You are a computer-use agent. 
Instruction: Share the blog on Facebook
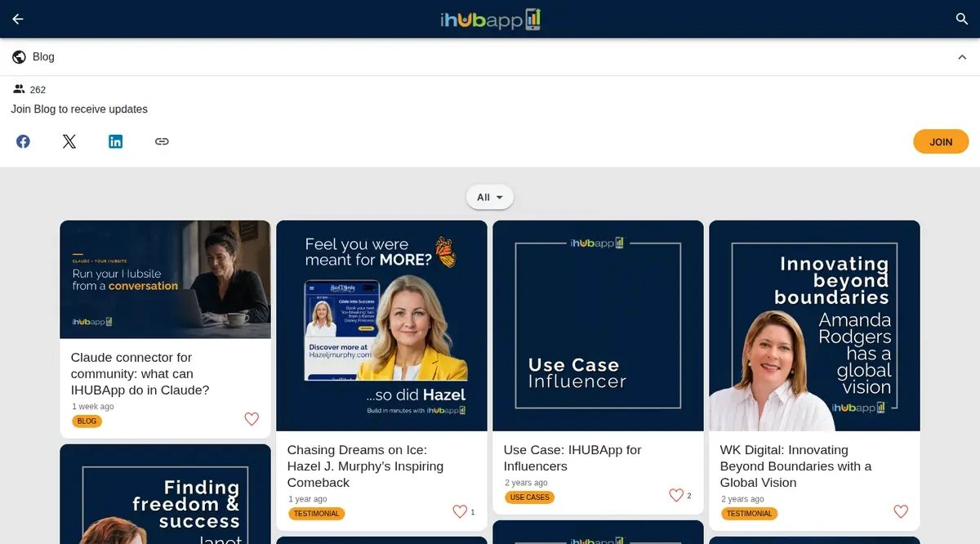(x=24, y=141)
